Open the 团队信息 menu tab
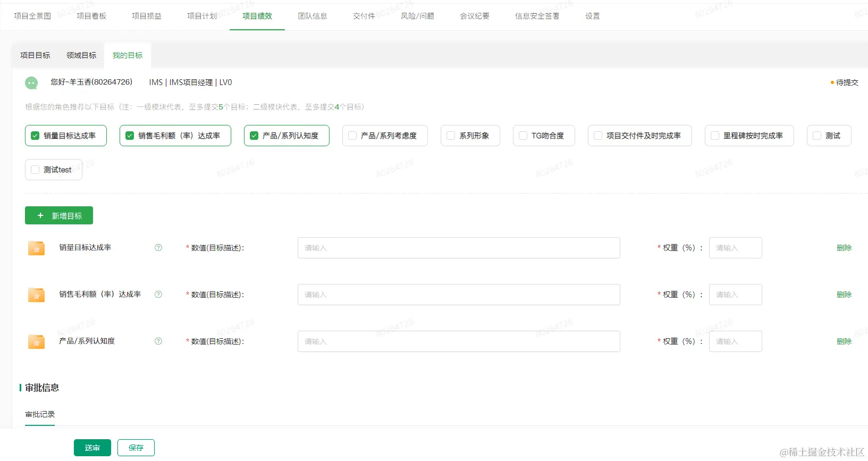The image size is (868, 461). pos(313,16)
